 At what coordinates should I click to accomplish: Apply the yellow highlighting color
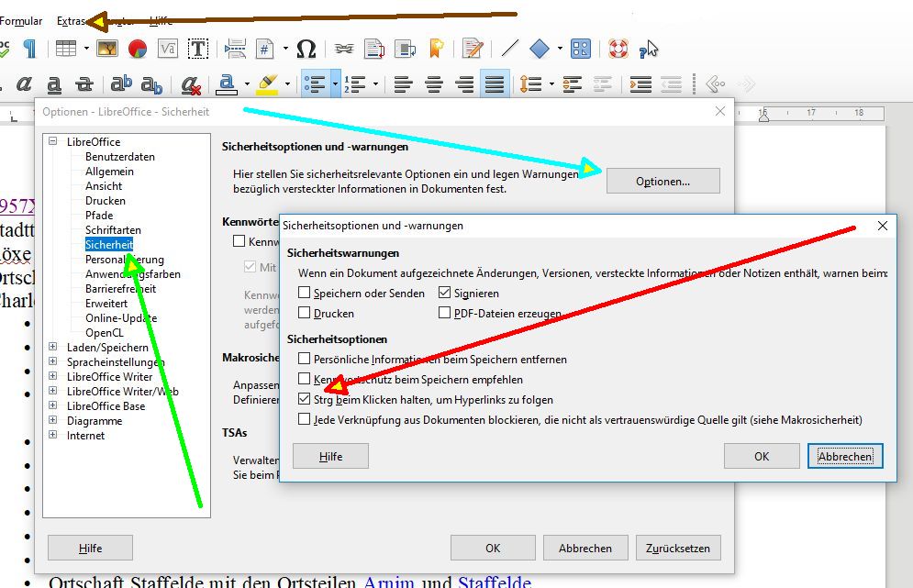pos(267,84)
